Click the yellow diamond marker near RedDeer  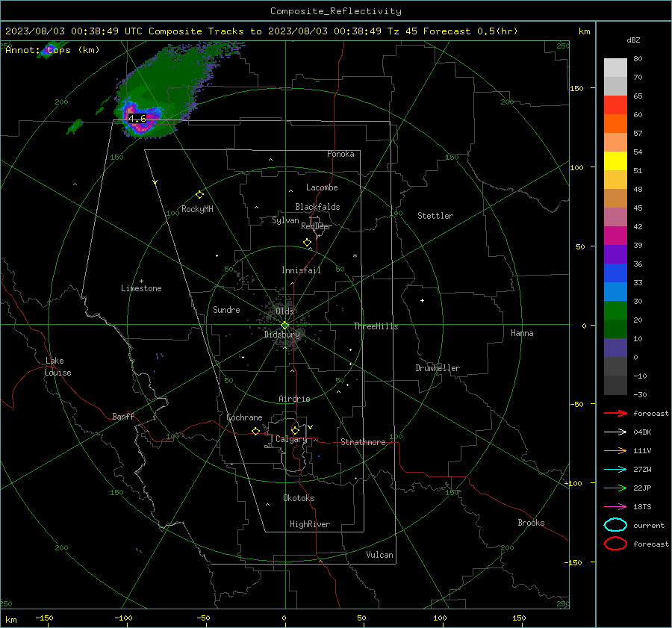(x=307, y=243)
